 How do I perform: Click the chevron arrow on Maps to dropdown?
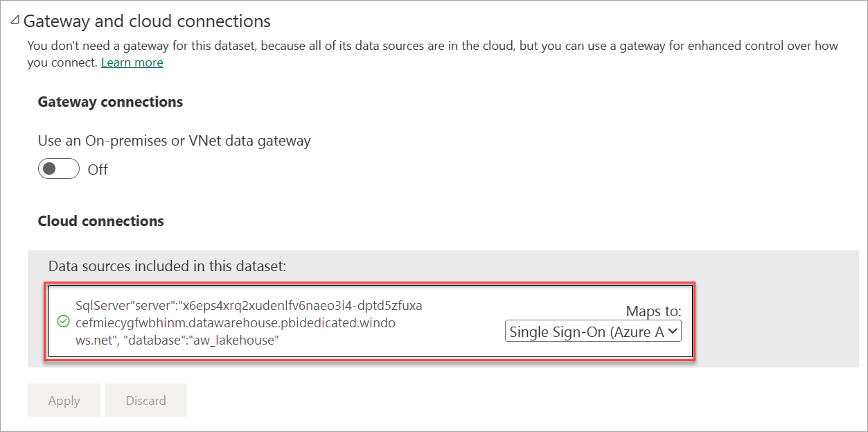click(x=672, y=331)
